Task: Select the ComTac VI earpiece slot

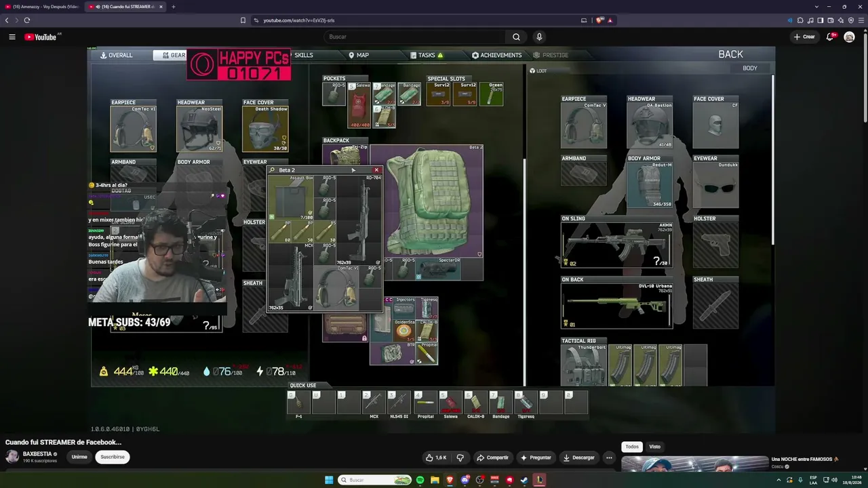Action: (134, 129)
